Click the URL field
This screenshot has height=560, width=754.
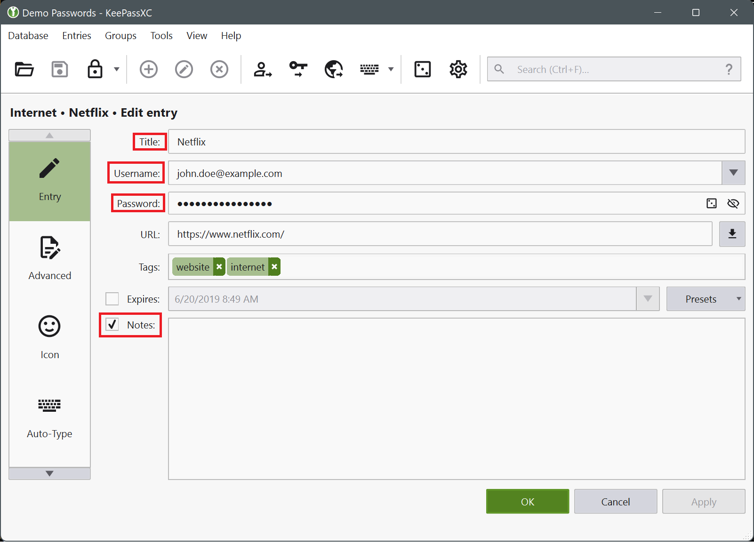click(x=440, y=234)
